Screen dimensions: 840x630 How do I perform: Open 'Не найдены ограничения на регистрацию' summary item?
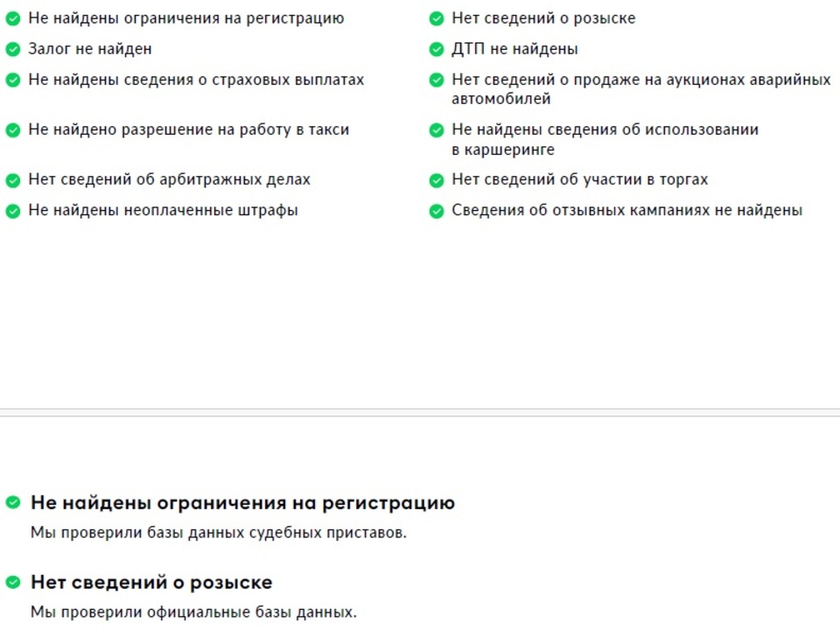[185, 18]
